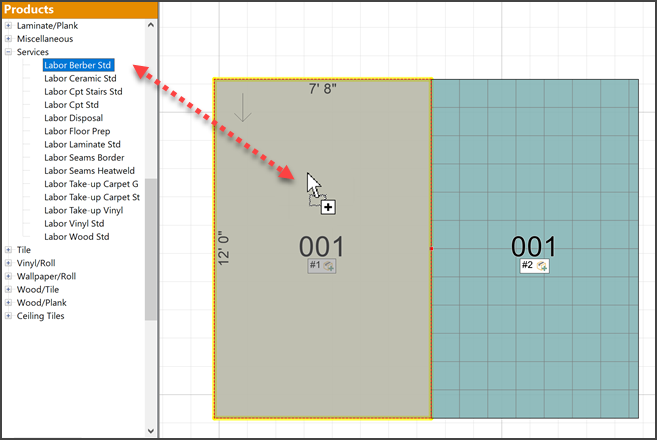Click the Wallpaper/Roll label

pos(46,276)
